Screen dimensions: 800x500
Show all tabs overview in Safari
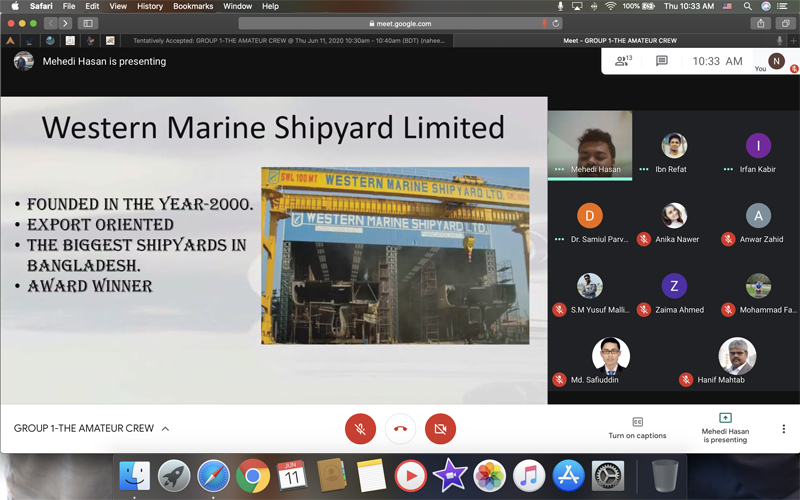click(785, 23)
